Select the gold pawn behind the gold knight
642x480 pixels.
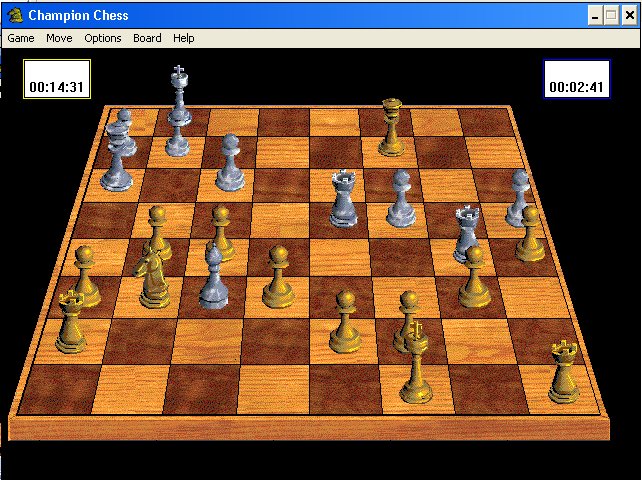click(x=157, y=229)
